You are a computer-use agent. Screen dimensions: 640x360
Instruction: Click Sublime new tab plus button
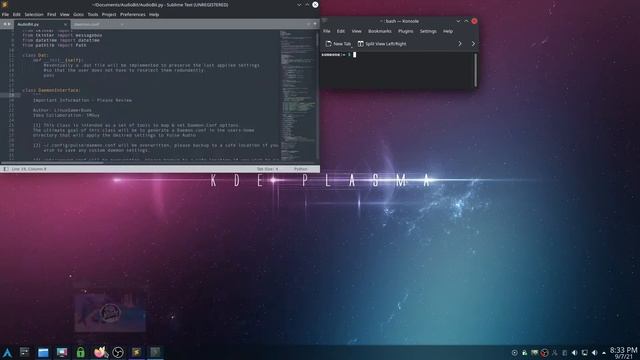click(315, 24)
